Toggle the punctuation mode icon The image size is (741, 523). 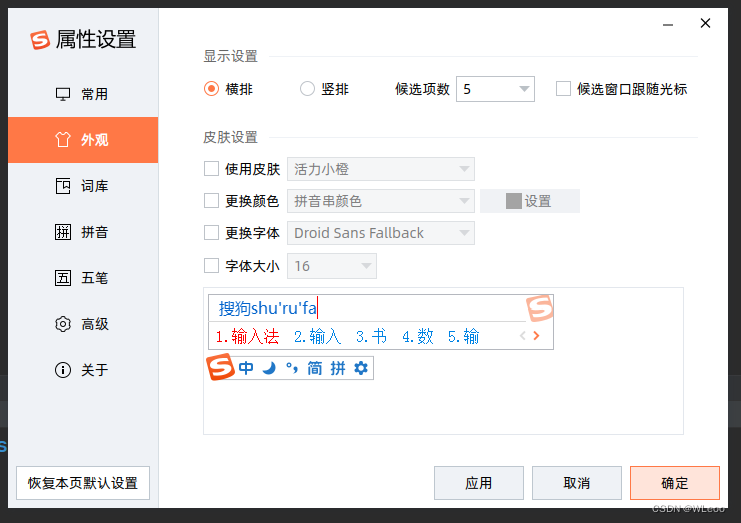[x=292, y=368]
